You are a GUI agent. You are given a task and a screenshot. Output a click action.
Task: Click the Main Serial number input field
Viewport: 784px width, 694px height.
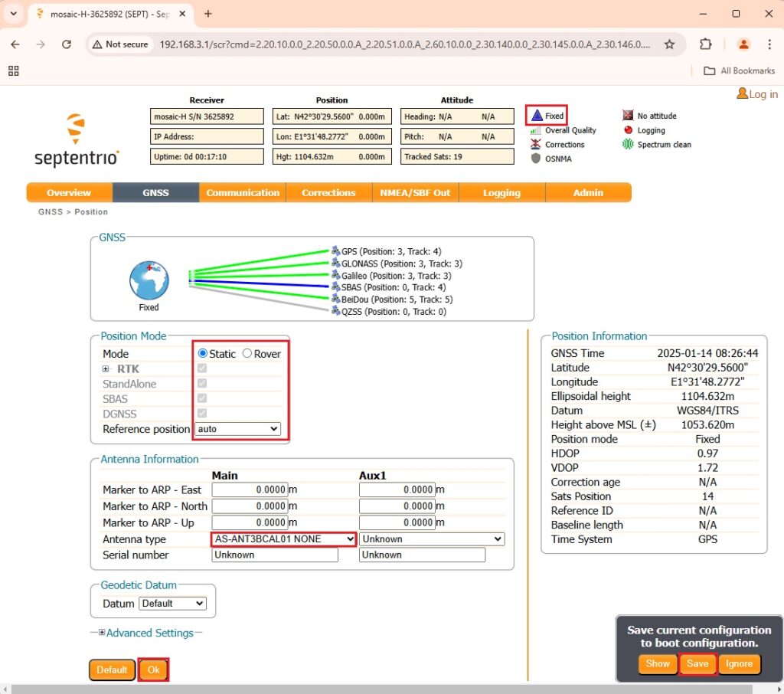tap(274, 555)
